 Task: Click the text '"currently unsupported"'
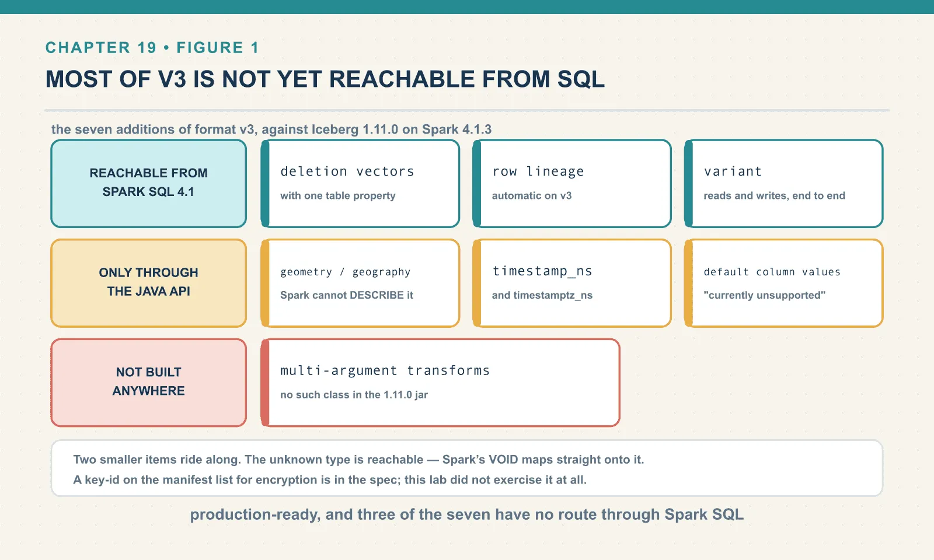[x=765, y=295]
